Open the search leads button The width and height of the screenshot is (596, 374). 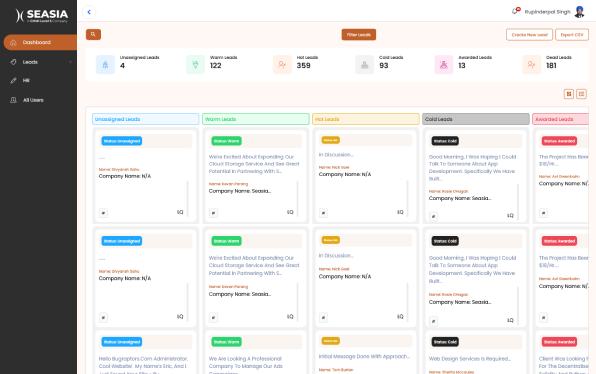(93, 35)
